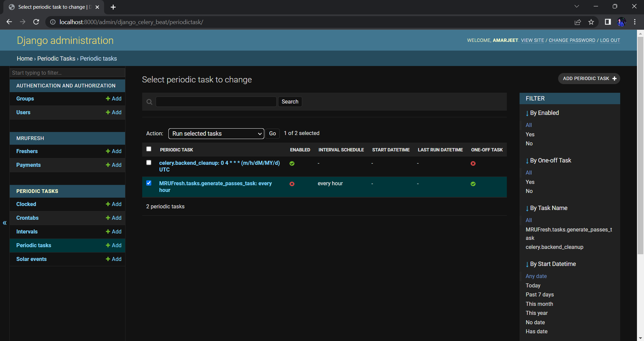Bookmark this page with the star icon
Image resolution: width=644 pixels, height=341 pixels.
[591, 22]
